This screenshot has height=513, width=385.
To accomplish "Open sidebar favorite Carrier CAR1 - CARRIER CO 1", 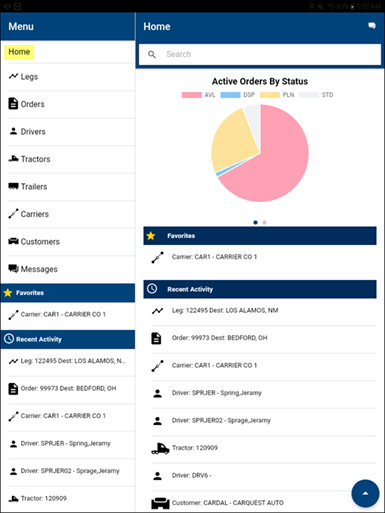I will click(x=68, y=315).
